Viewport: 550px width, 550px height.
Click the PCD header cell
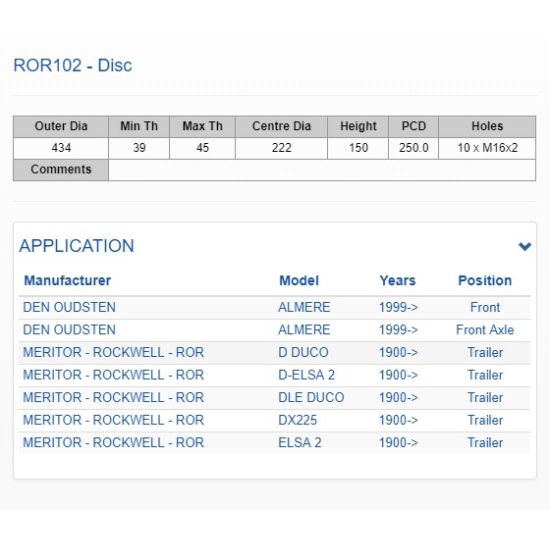414,127
